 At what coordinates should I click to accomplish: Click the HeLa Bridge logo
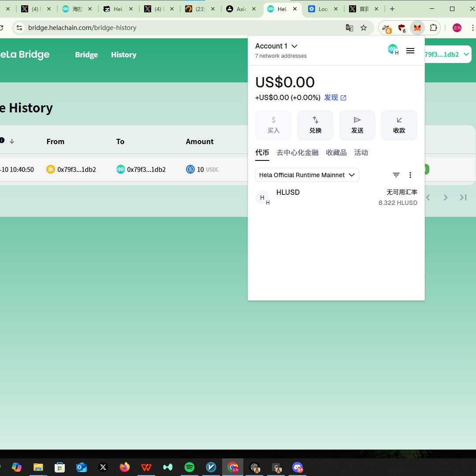(x=25, y=54)
